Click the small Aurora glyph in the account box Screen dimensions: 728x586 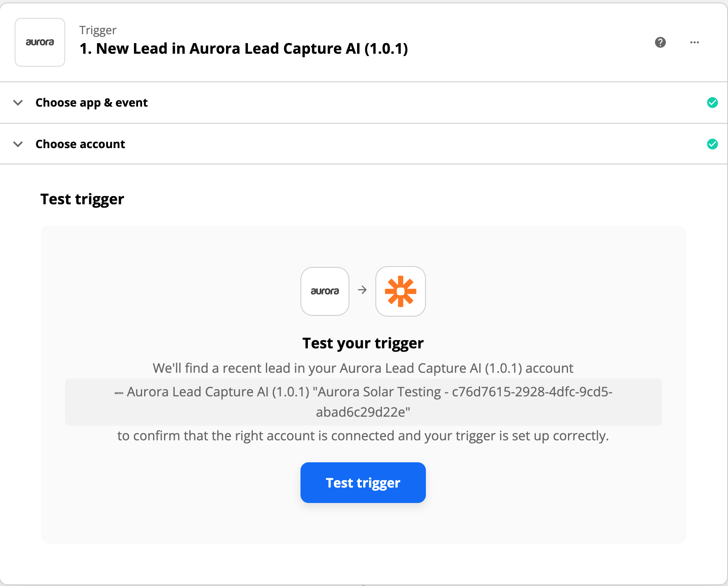(x=118, y=392)
